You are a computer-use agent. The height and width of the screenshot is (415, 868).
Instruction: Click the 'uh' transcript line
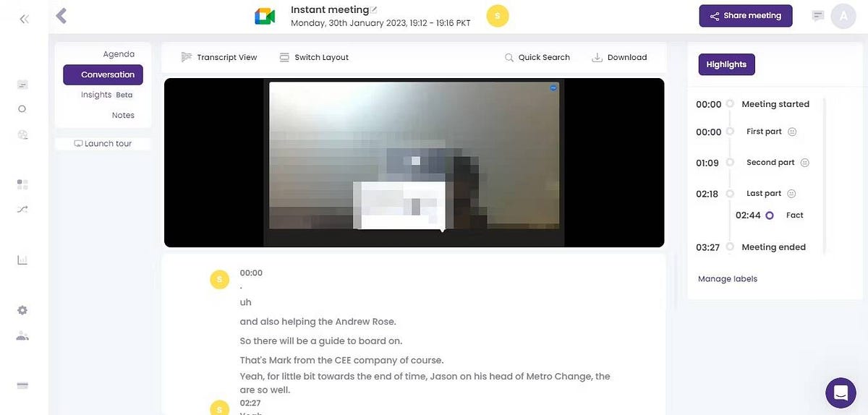[x=246, y=302]
